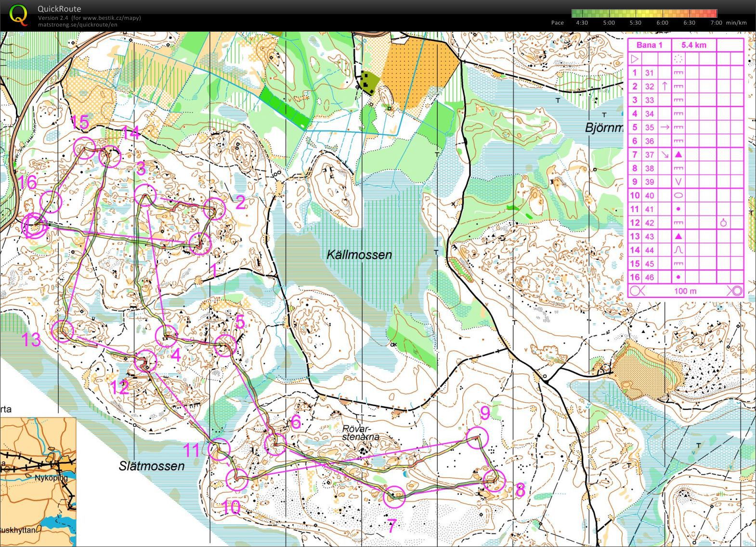Image resolution: width=756 pixels, height=547 pixels.
Task: Click the 'Nyköping' label on the inset map
Action: tap(51, 478)
